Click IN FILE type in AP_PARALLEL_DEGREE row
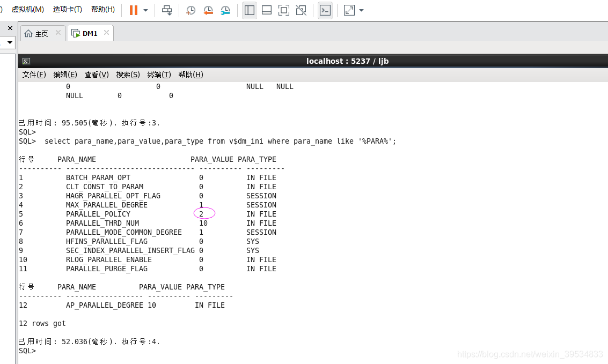 (x=210, y=305)
